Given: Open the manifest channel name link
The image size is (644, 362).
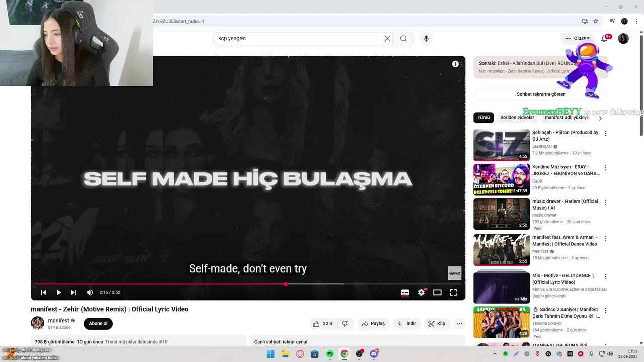Looking at the screenshot, I should tap(59, 320).
